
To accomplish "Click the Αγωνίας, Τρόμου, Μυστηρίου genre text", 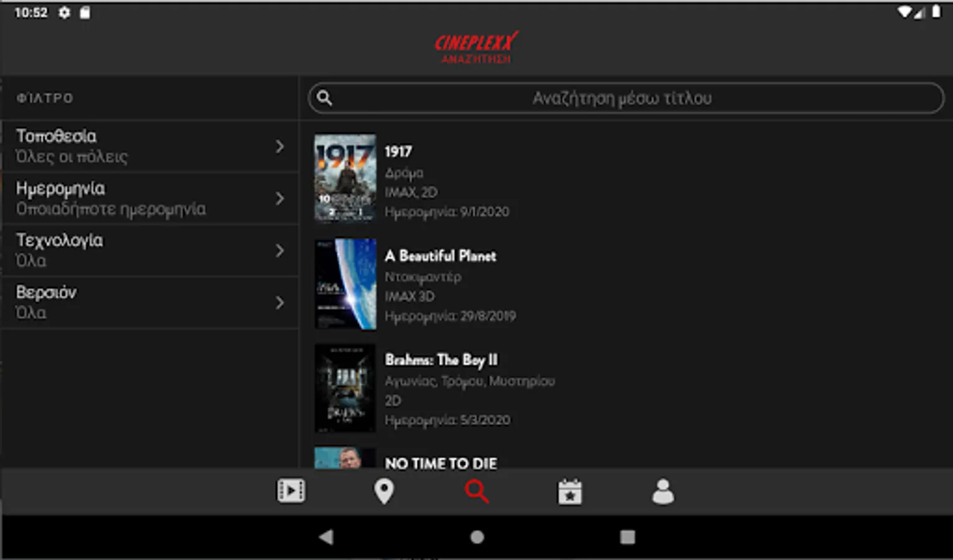I will pyautogui.click(x=470, y=380).
